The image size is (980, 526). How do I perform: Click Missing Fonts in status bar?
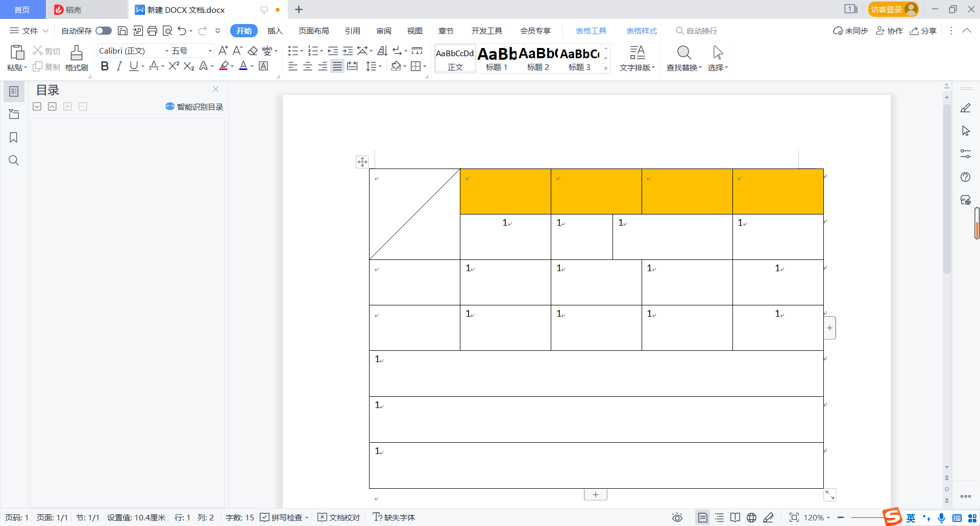point(394,517)
